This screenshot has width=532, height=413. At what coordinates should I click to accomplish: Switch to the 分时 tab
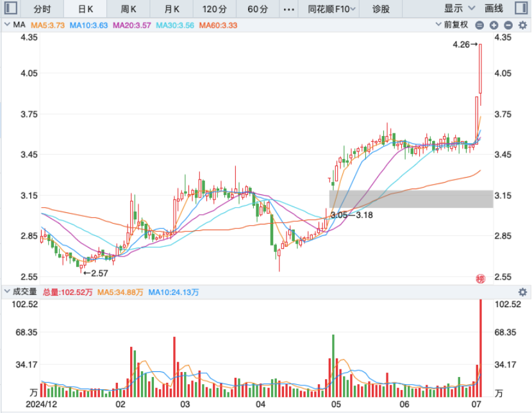pyautogui.click(x=42, y=9)
